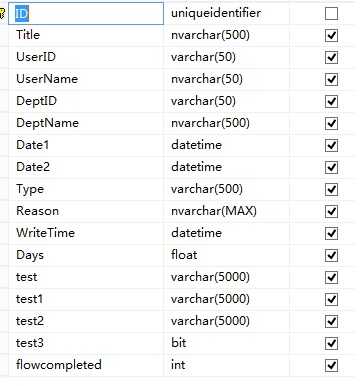Viewport: 364px width, 386px height.
Task: Click the primary key icon beside ID row
Action: click(2, 14)
